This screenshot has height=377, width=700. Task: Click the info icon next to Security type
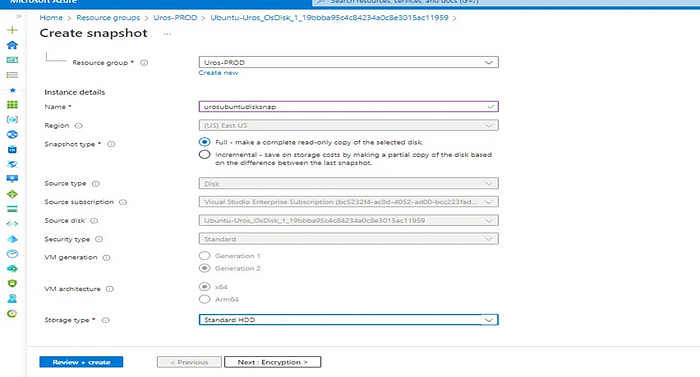pos(99,239)
